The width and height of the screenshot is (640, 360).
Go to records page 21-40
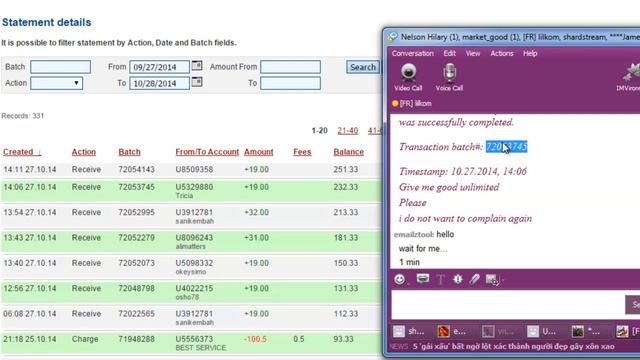coord(348,131)
